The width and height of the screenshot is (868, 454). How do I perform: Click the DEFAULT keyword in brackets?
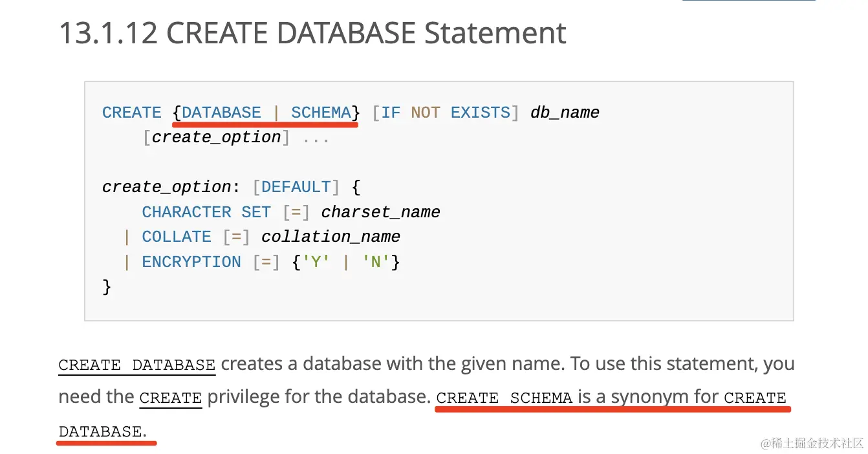[296, 187]
